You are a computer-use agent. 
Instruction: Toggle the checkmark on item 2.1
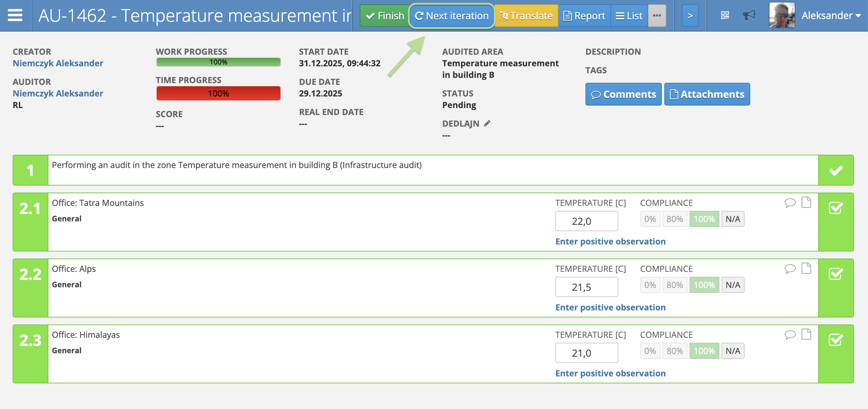[x=836, y=208]
